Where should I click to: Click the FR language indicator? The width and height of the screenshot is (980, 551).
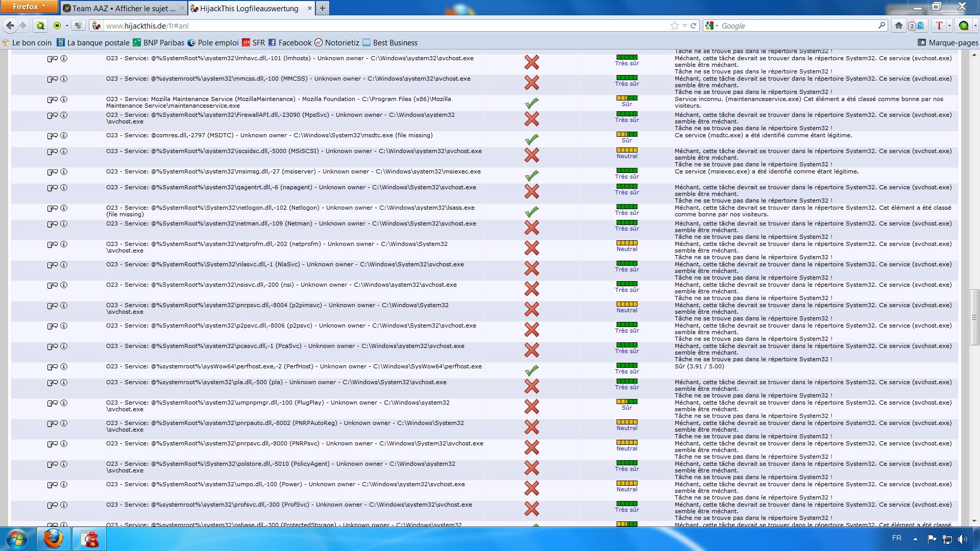897,538
